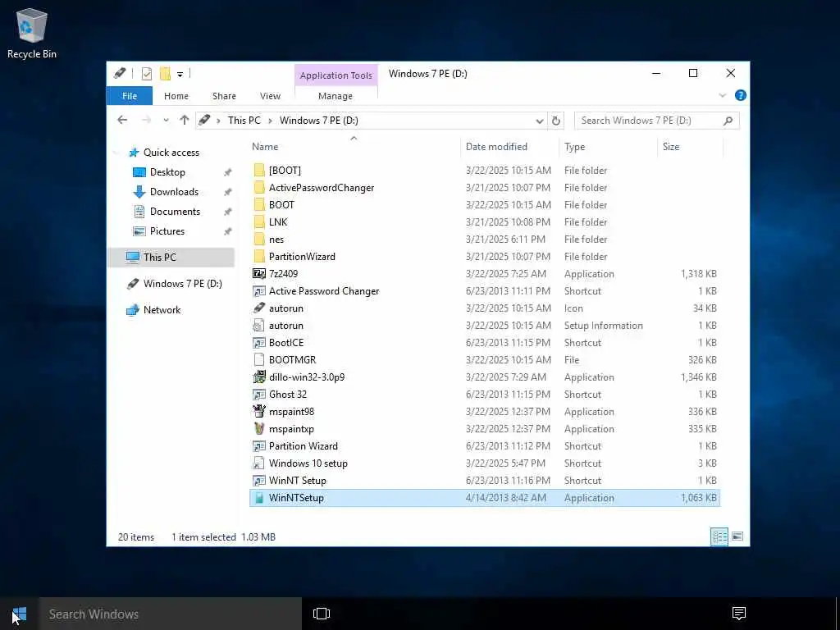Select the autorun Setup Information file
Image resolution: width=840 pixels, height=630 pixels.
pos(286,325)
